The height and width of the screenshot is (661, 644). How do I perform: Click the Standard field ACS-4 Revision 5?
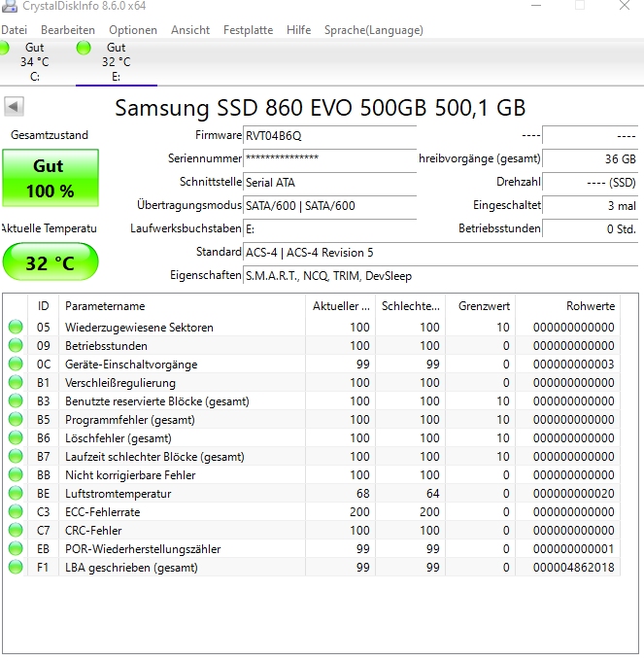(441, 253)
